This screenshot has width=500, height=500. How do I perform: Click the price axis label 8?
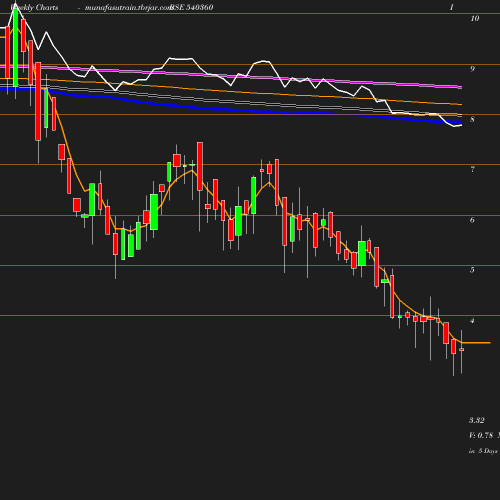tap(472, 119)
